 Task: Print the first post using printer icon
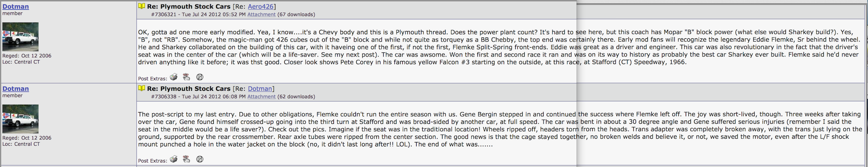click(174, 77)
